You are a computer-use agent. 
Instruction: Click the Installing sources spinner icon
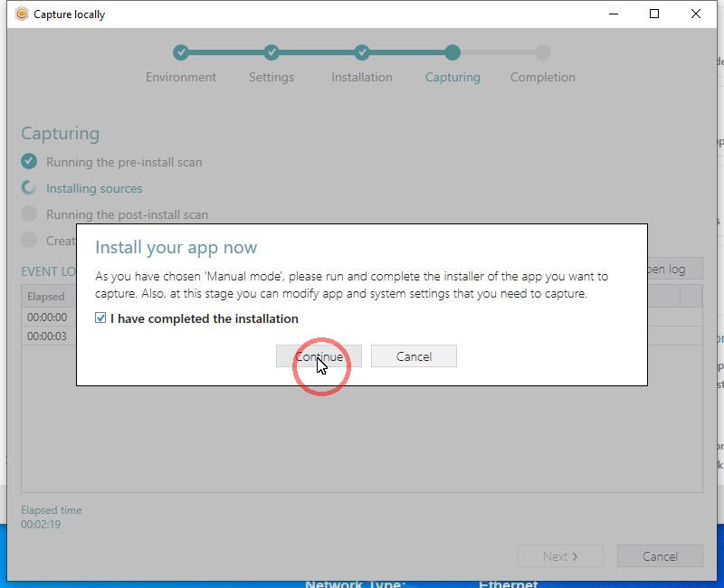coord(29,187)
